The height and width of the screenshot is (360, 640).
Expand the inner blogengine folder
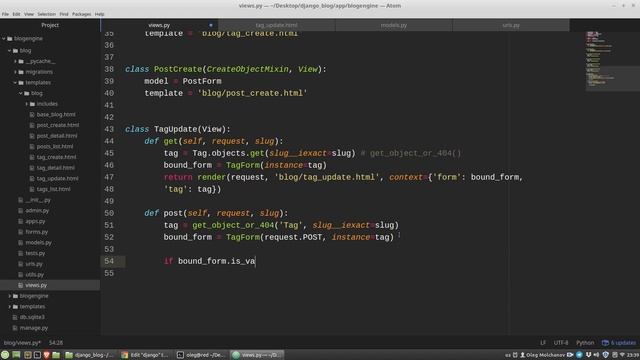pos(10,296)
